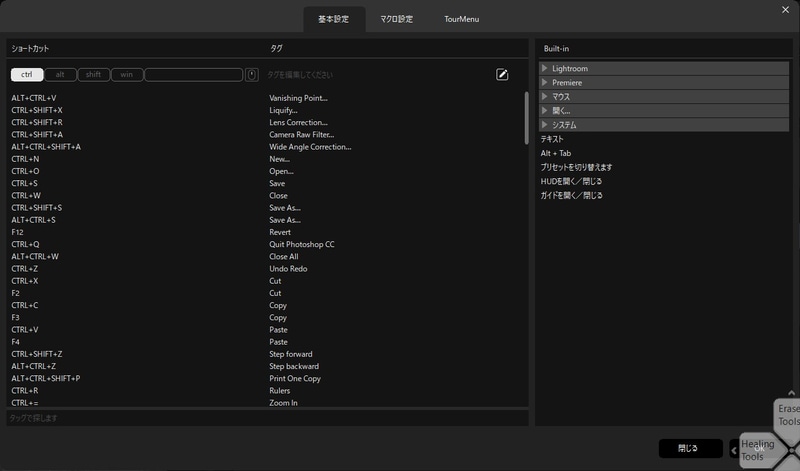Toggle the alt modifier key

60,75
